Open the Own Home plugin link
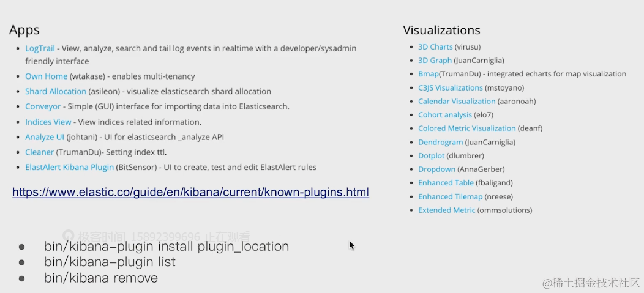 46,76
